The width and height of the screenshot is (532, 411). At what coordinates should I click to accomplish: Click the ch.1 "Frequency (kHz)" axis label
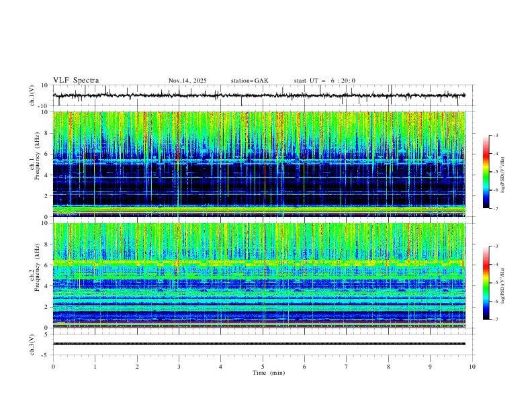[37, 156]
